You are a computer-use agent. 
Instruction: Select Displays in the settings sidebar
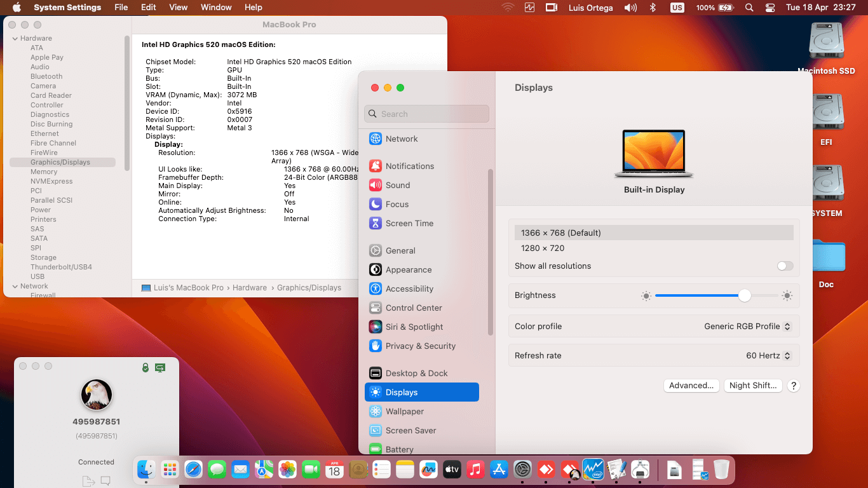(421, 393)
